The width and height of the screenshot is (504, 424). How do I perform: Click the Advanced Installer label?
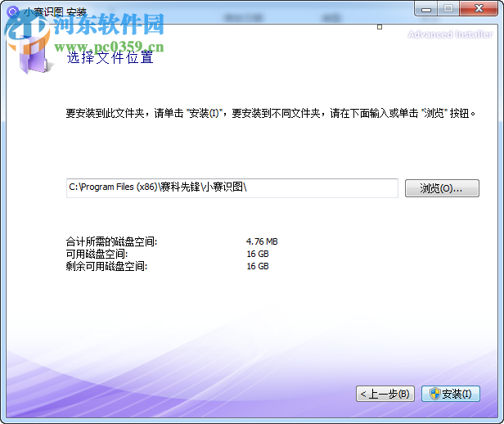[450, 34]
